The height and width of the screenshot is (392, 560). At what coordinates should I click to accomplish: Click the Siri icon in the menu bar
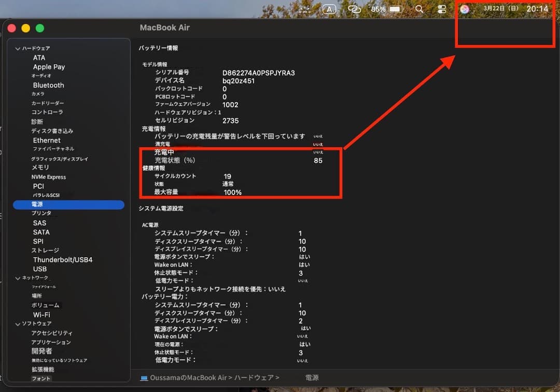click(464, 9)
